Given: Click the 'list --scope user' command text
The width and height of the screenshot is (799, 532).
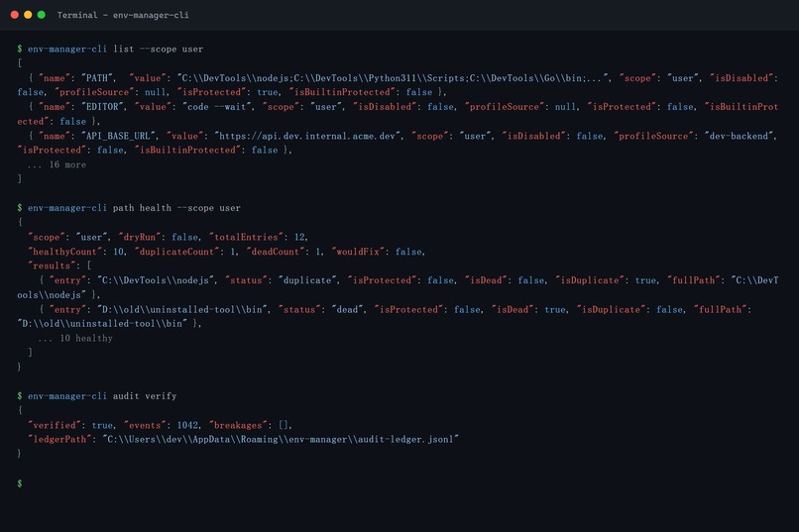Looking at the screenshot, I should coord(158,49).
